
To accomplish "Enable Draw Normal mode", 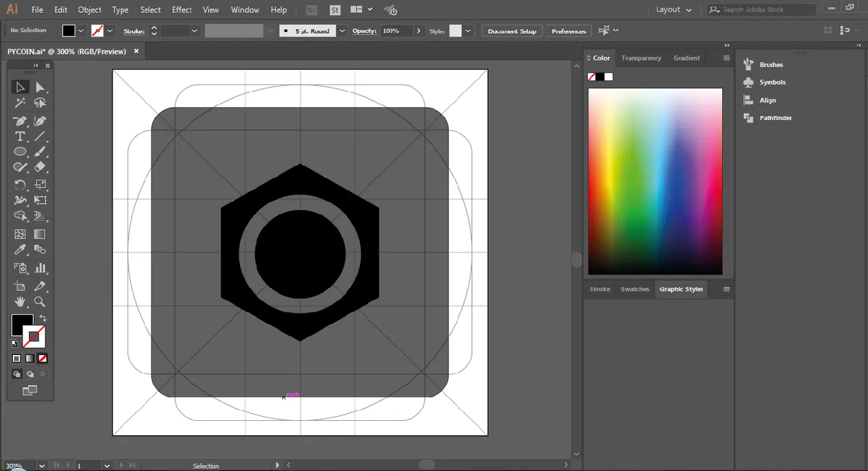I will [17, 374].
